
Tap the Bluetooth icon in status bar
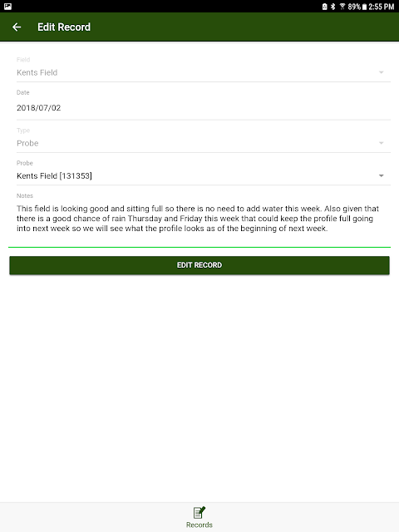pos(332,7)
